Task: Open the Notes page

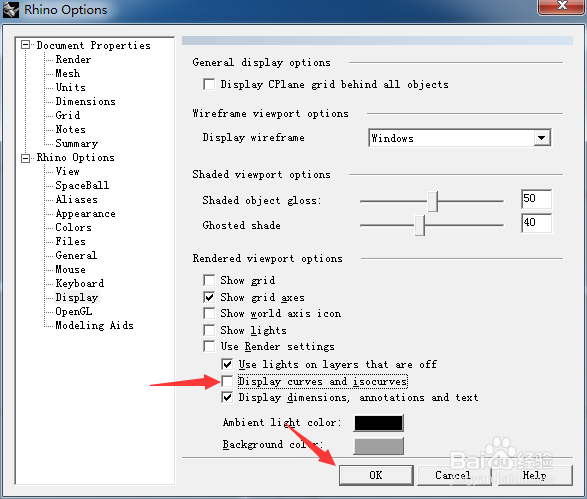Action: [x=71, y=130]
